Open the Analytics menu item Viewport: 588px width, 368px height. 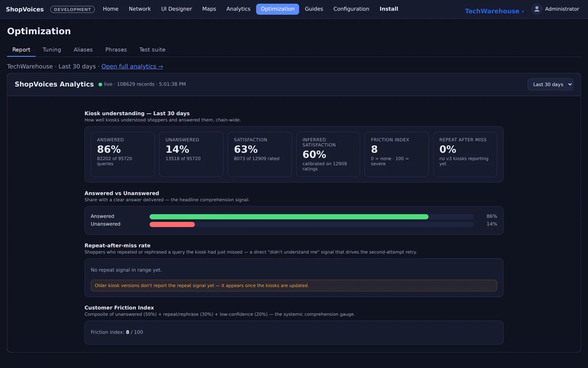238,9
